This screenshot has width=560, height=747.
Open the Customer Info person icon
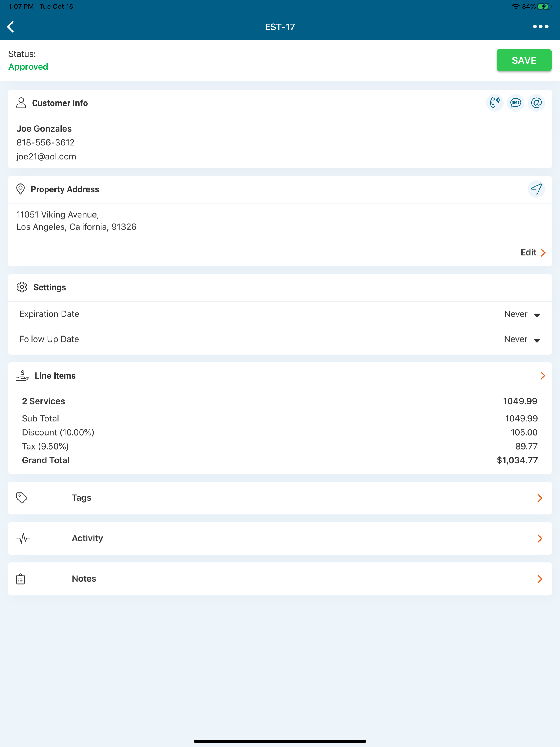click(x=21, y=103)
